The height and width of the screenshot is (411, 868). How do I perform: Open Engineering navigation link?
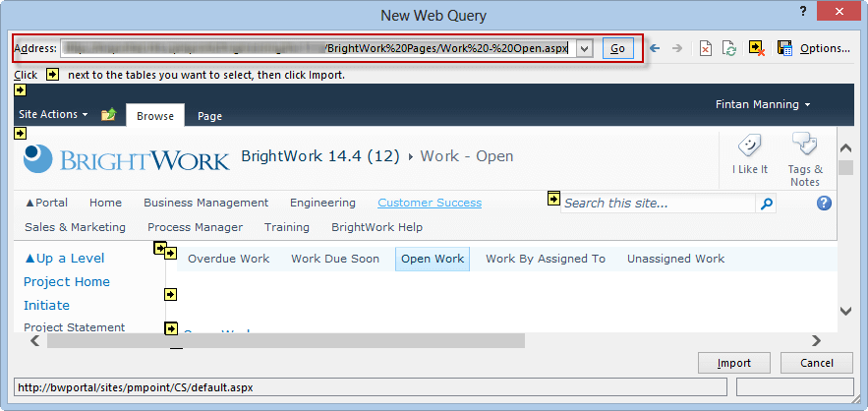pos(322,203)
